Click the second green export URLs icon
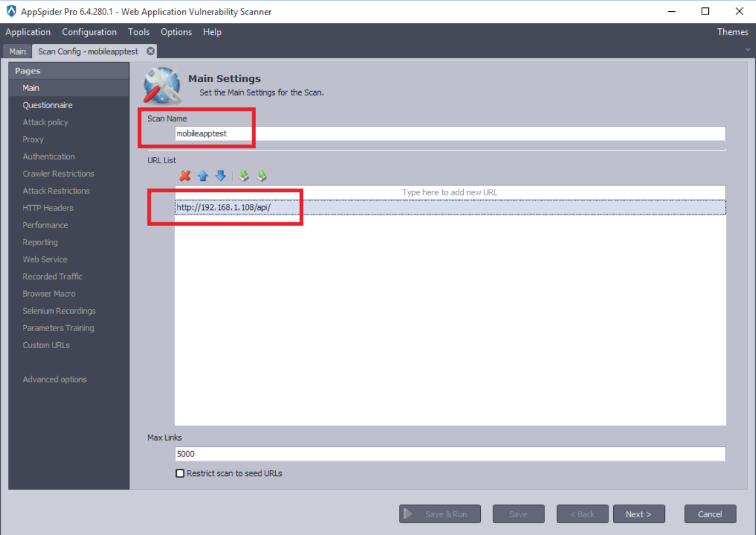The width and height of the screenshot is (756, 535). [x=262, y=176]
